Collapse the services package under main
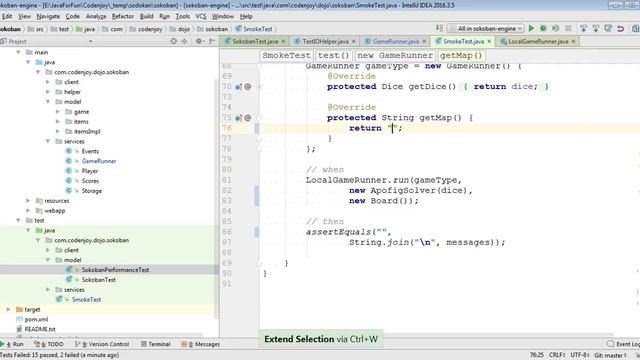 coord(48,141)
